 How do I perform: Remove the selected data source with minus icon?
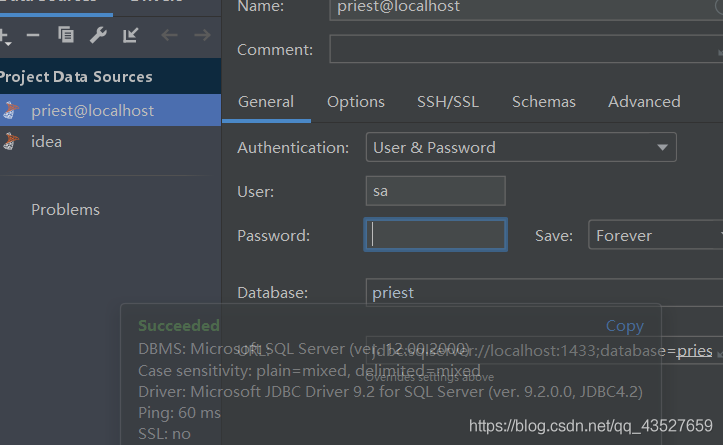tap(33, 36)
